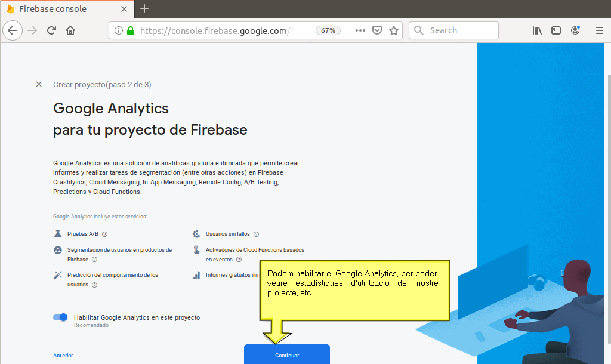Toggle Habilitar Google Analytics switch
Screen dimensions: 611x364
point(60,317)
